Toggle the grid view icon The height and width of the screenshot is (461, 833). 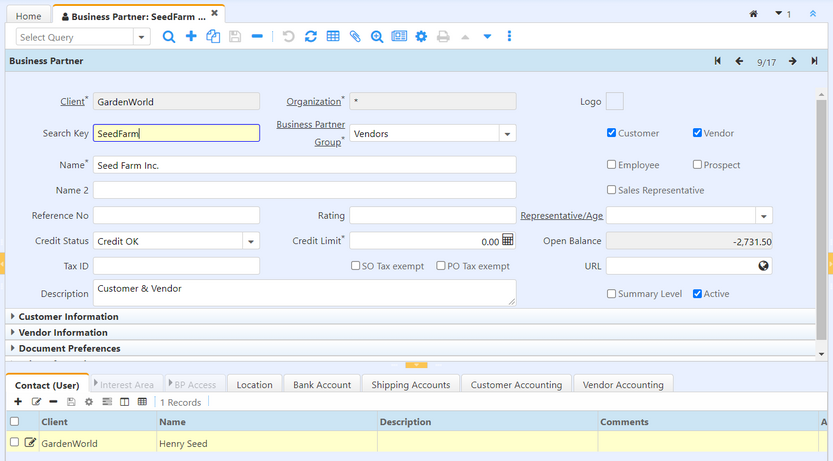[333, 37]
